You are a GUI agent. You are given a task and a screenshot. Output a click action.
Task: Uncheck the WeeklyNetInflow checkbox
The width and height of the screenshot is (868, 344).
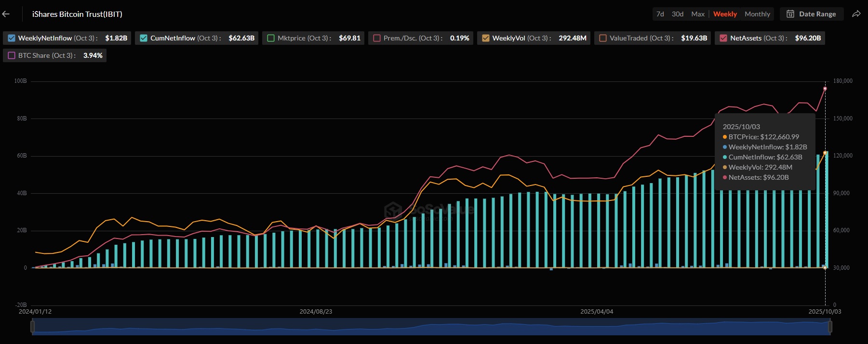click(12, 38)
